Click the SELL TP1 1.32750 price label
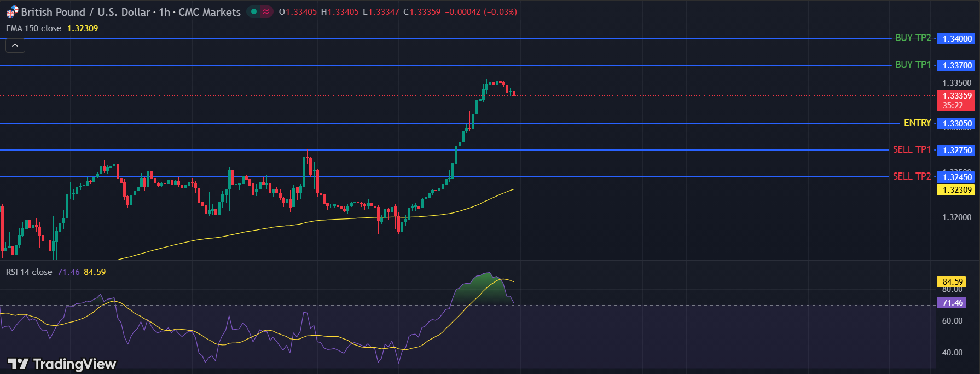The width and height of the screenshot is (980, 374). [957, 151]
